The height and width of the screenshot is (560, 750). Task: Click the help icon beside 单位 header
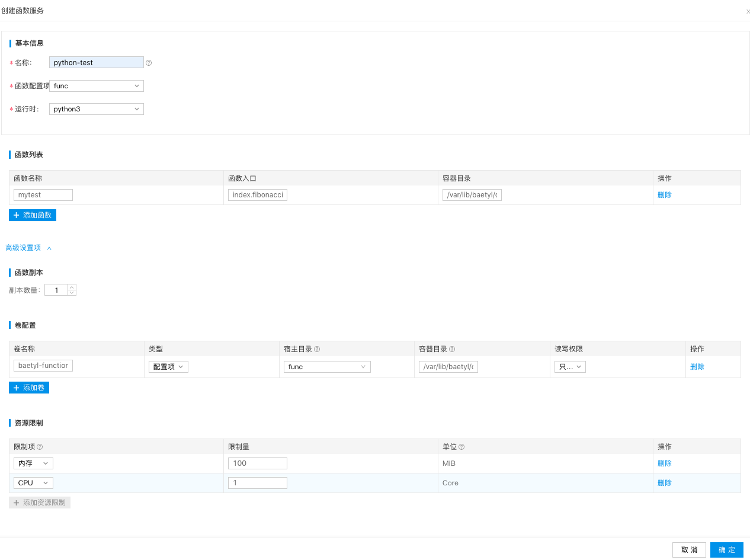(x=461, y=447)
